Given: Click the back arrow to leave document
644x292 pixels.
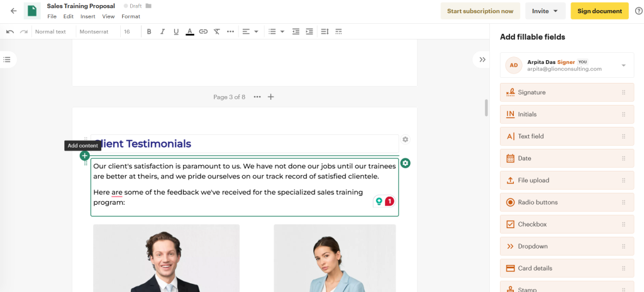Looking at the screenshot, I should (x=14, y=11).
